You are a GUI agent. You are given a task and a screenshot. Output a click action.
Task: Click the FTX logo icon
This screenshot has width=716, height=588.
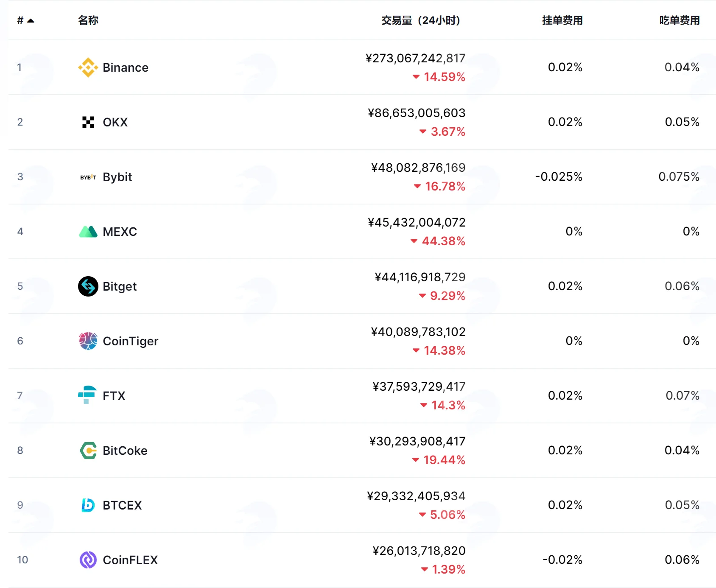(x=87, y=395)
